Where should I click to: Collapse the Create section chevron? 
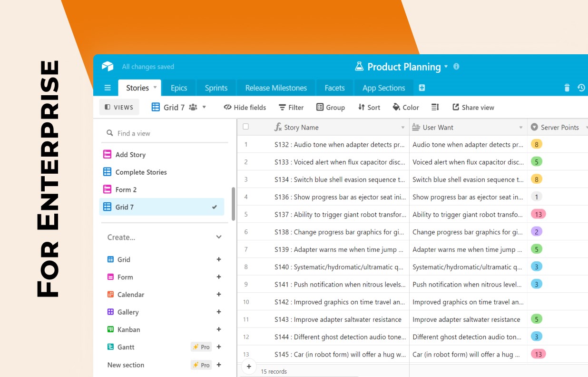[219, 237]
